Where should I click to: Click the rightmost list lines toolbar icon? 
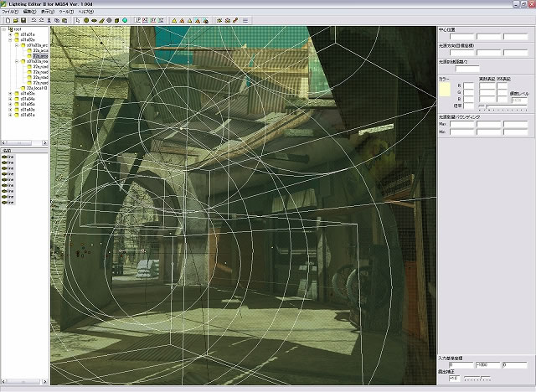(245, 19)
